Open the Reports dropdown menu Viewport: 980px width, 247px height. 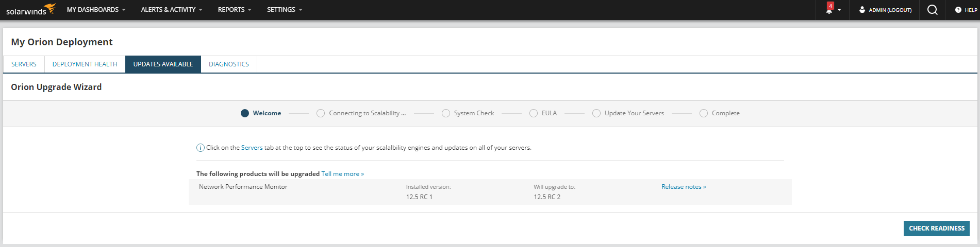(x=235, y=10)
